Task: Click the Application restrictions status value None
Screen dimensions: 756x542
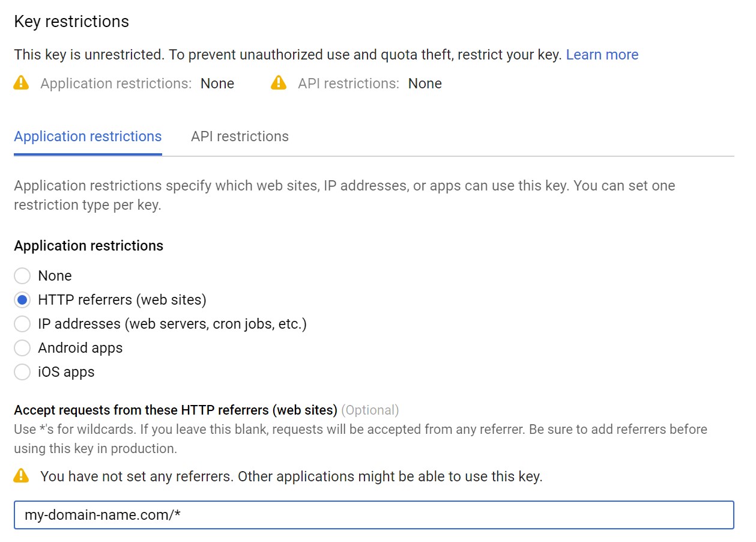Action: coord(217,84)
